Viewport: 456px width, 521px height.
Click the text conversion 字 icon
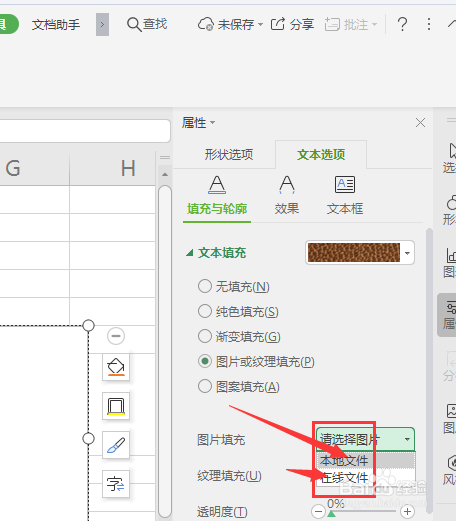(x=116, y=484)
